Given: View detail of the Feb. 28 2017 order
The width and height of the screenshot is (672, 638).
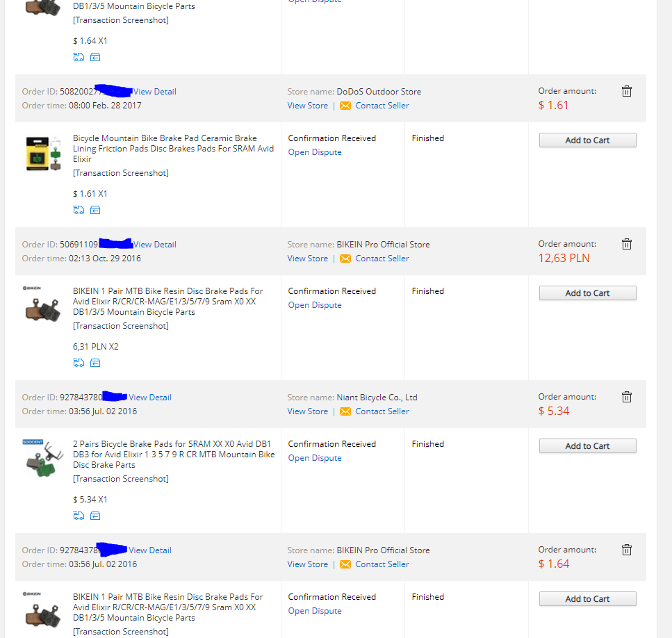Looking at the screenshot, I should tap(155, 92).
